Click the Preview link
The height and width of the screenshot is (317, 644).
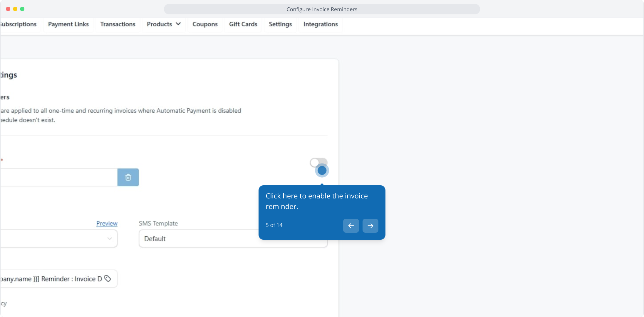coord(107,223)
